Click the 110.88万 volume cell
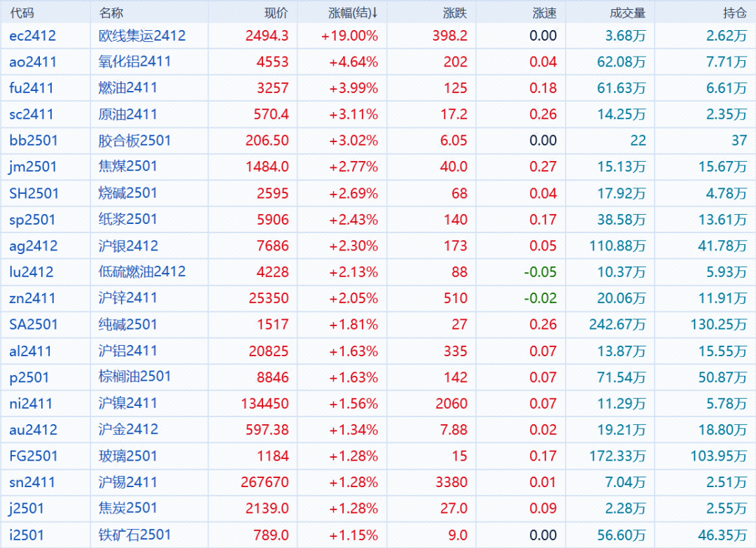The width and height of the screenshot is (756, 548). pyautogui.click(x=617, y=246)
